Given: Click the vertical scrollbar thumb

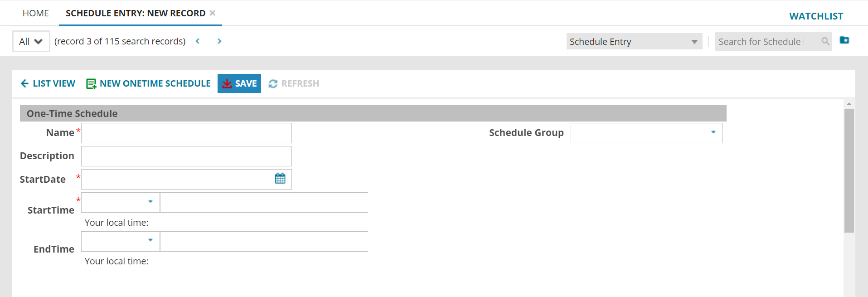Looking at the screenshot, I should (849, 170).
